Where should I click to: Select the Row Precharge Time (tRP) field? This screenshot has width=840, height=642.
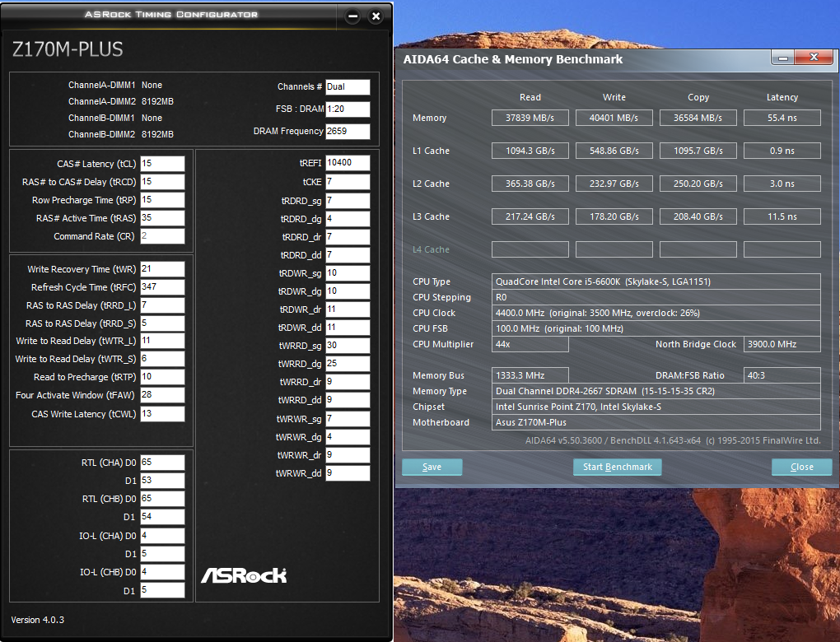162,200
